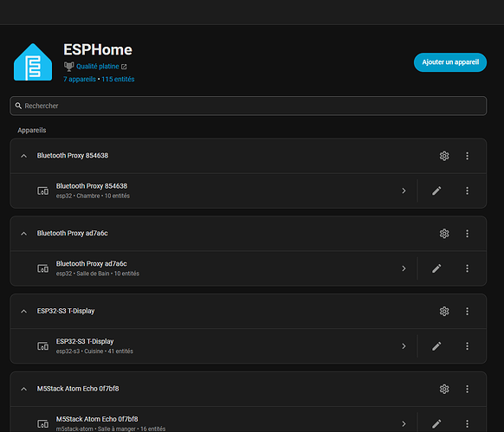Click the Ajouter un appareil button
The image size is (504, 432).
coord(450,62)
